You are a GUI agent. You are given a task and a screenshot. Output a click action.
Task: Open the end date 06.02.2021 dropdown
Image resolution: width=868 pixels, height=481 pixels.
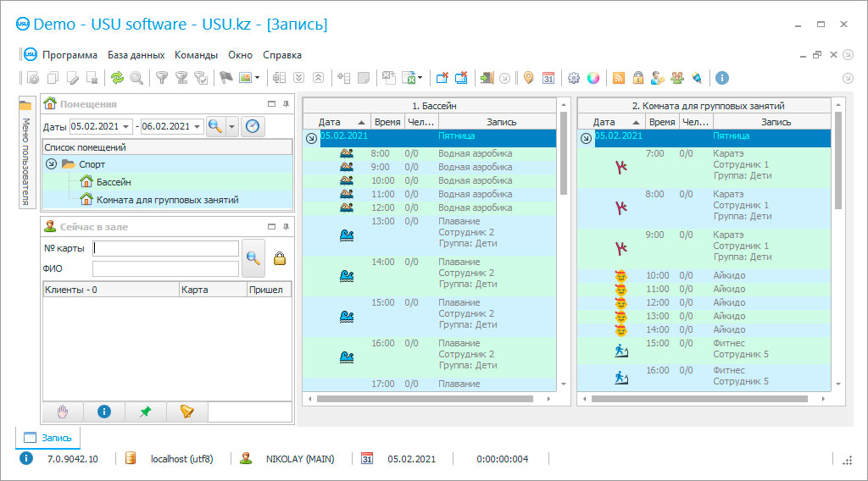(197, 127)
